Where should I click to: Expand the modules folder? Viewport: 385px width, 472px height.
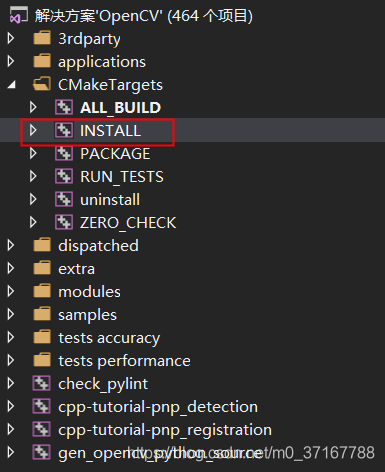(x=11, y=291)
